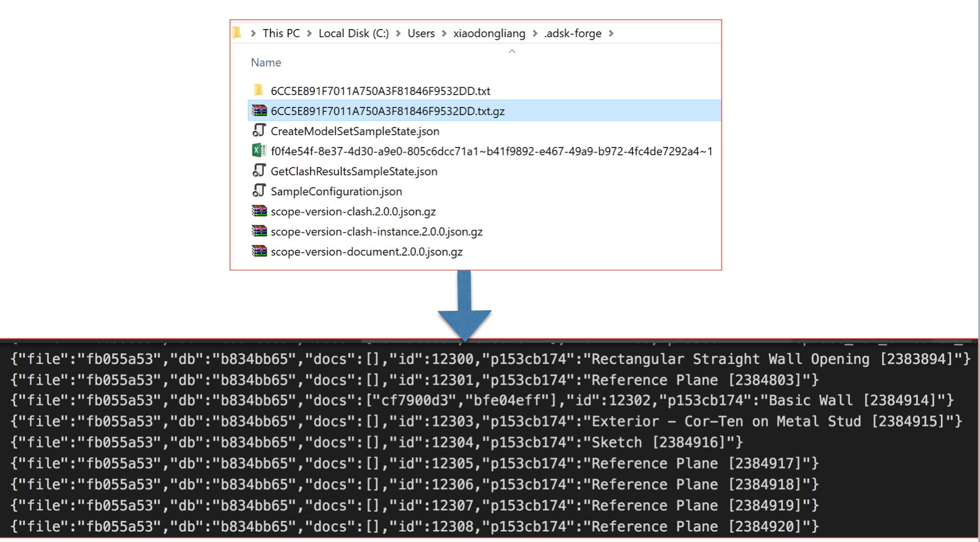This screenshot has height=542, width=980.
Task: Click the line 'Reference Plane [2384803]'
Action: (415, 380)
